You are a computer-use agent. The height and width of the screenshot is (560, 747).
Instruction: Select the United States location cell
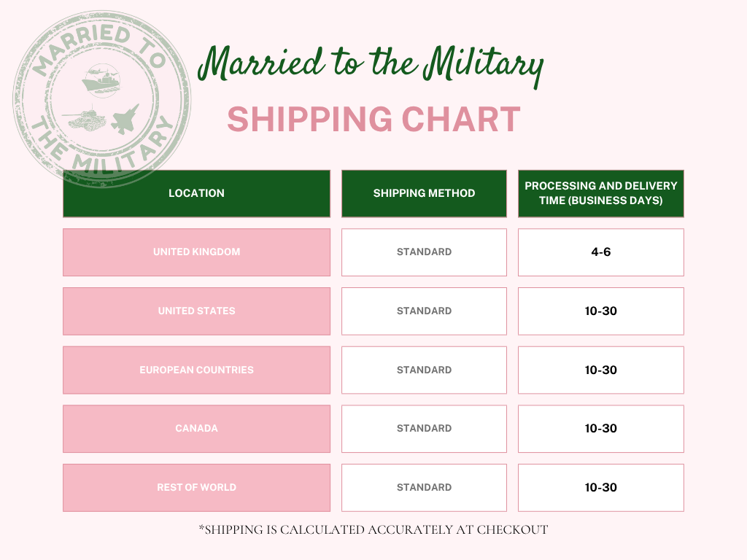(x=196, y=311)
